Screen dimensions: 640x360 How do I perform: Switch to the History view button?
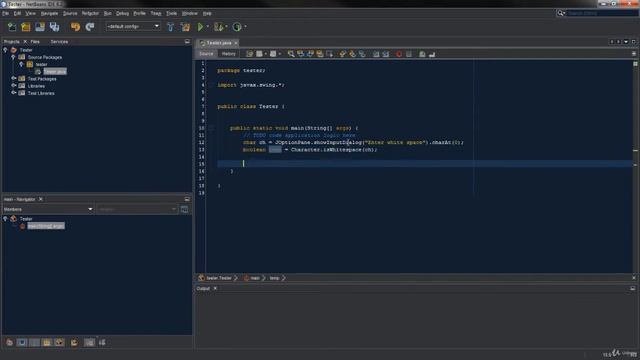point(229,54)
